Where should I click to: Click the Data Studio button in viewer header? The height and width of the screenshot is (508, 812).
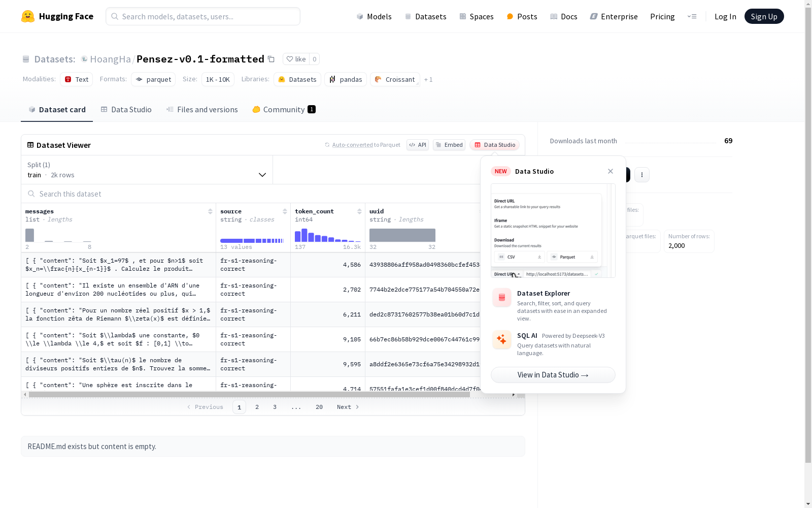tap(494, 145)
